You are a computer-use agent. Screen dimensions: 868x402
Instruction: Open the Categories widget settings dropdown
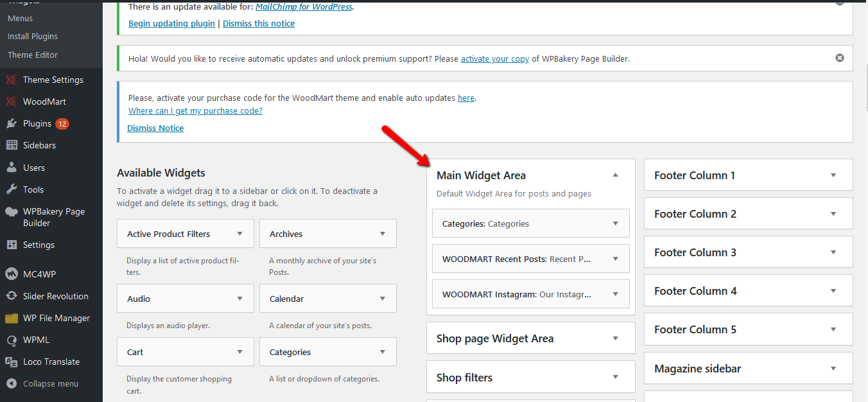(615, 223)
